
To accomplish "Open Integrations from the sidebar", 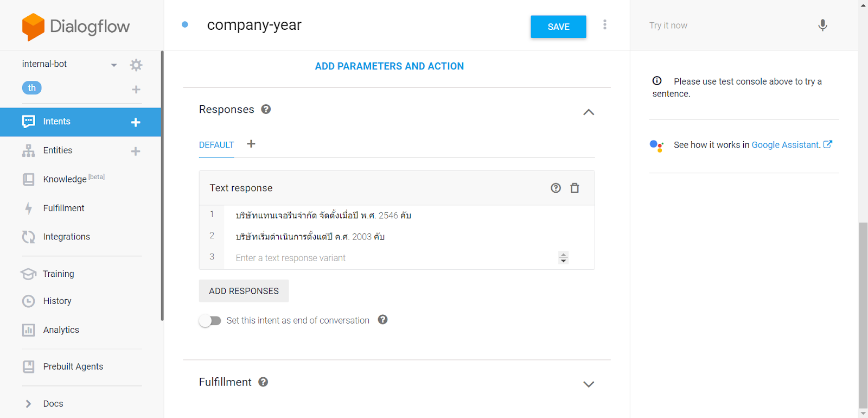I will (x=66, y=237).
